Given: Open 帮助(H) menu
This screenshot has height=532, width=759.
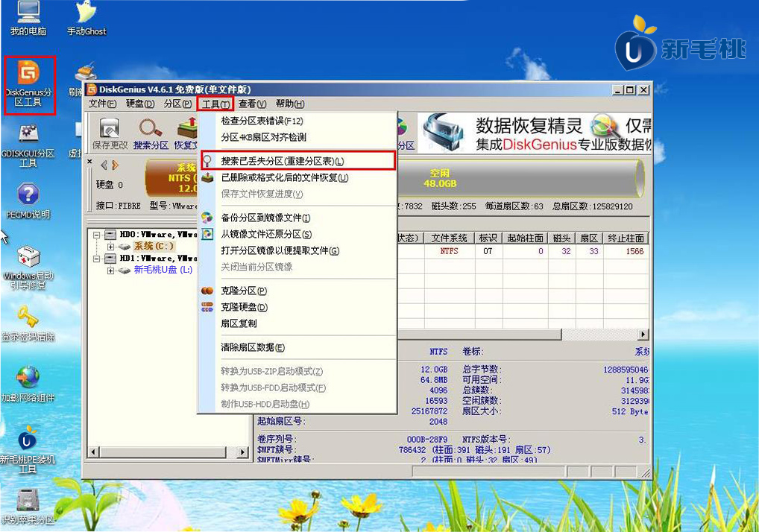Looking at the screenshot, I should (x=290, y=104).
